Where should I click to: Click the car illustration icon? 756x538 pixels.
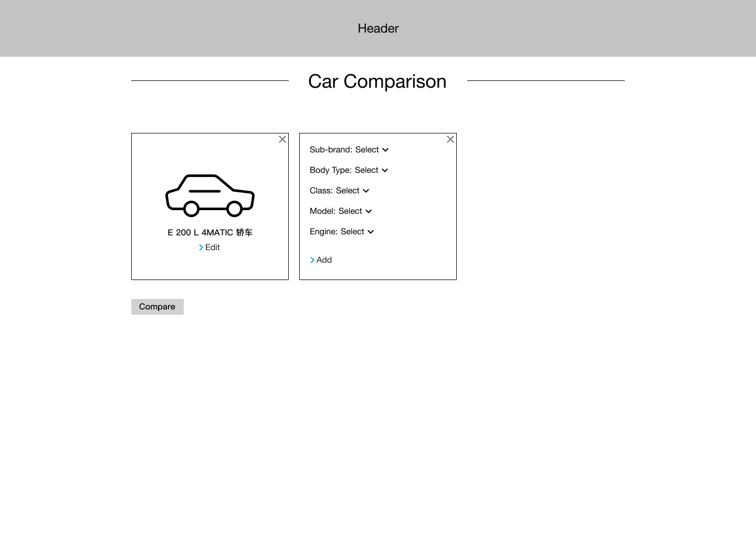(210, 195)
